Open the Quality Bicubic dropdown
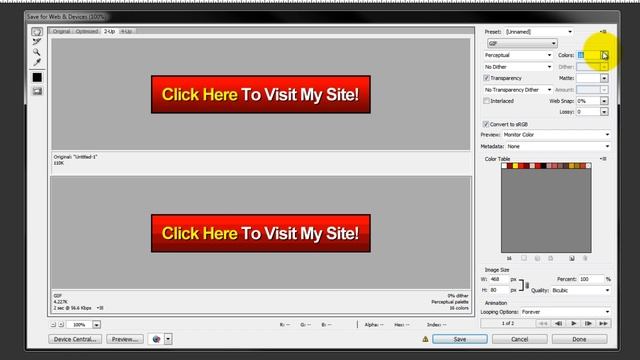 coord(580,291)
